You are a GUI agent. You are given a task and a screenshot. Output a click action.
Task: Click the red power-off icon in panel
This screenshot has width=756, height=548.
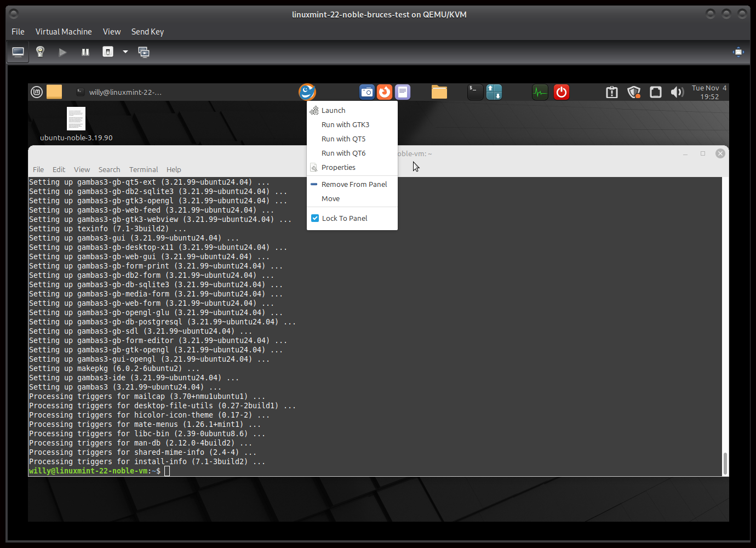click(x=561, y=92)
